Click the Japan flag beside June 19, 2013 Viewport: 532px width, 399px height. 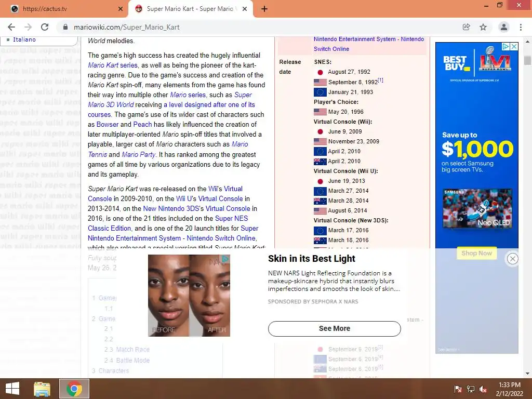pyautogui.click(x=320, y=181)
